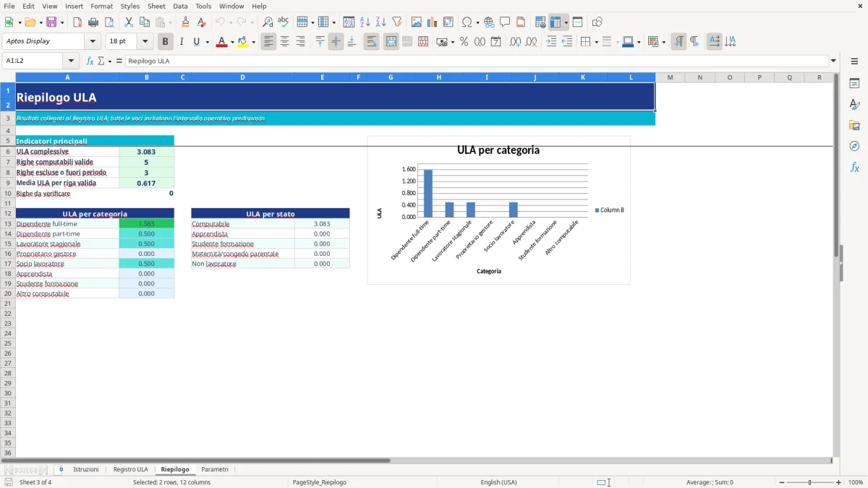Toggle Merge and Center Cells
The width and height of the screenshot is (868, 488).
point(391,41)
